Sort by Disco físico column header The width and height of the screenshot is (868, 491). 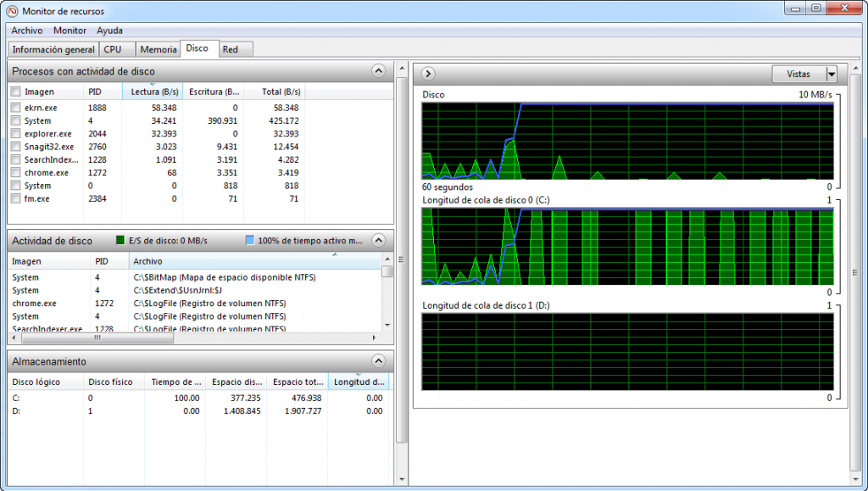tap(114, 382)
